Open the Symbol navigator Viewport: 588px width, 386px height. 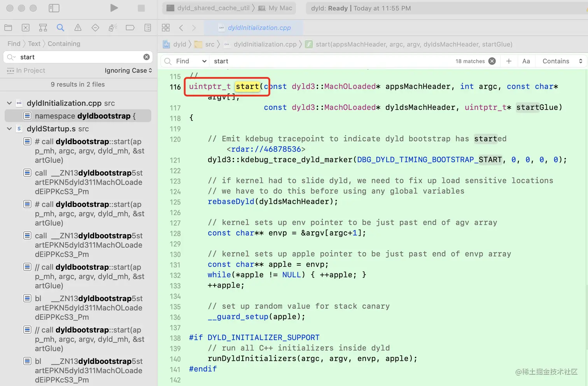(43, 28)
